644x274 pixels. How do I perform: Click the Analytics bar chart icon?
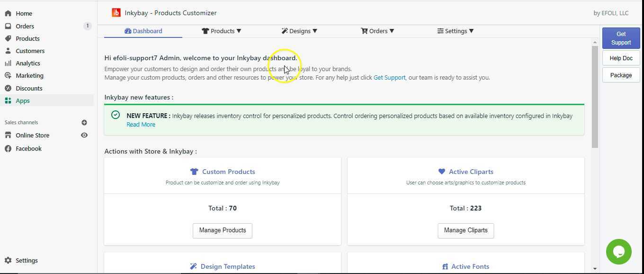click(8, 63)
